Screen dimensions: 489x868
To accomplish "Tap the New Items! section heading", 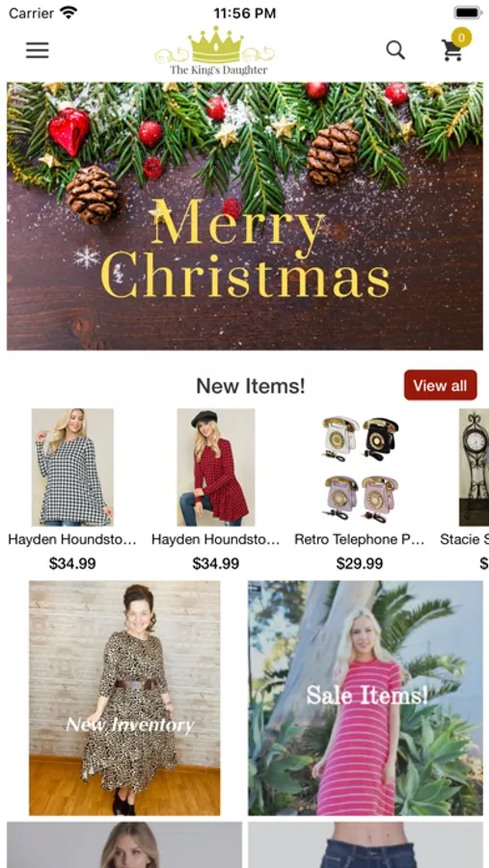I will coord(251,386).
